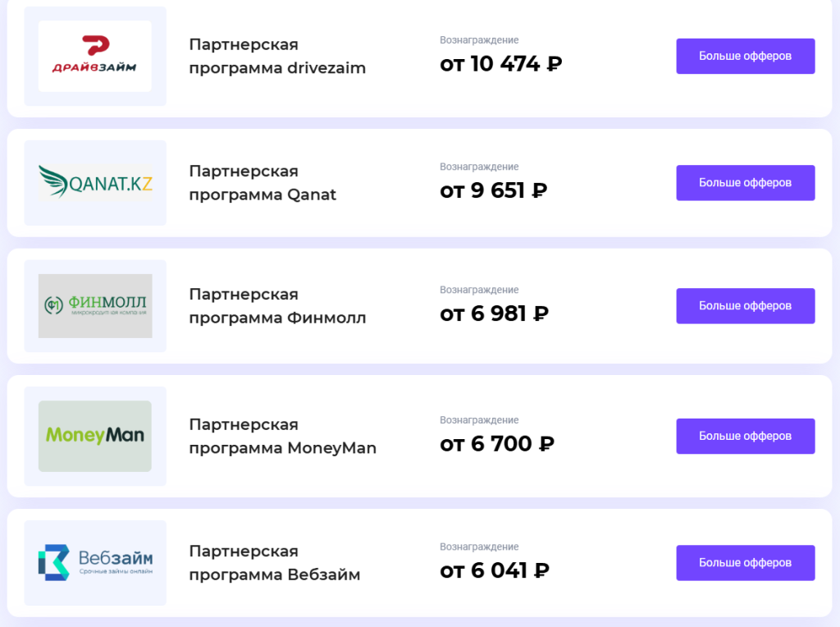Click the от 10 474 ₽ reward

(500, 64)
